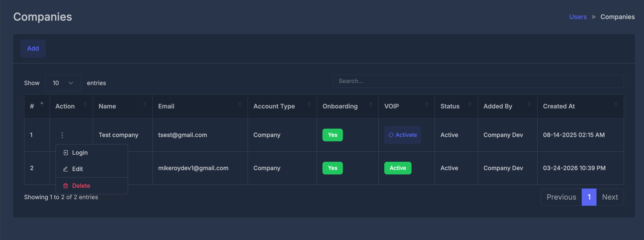The width and height of the screenshot is (644, 240).
Task: Click the trash Delete icon in the menu
Action: click(65, 186)
